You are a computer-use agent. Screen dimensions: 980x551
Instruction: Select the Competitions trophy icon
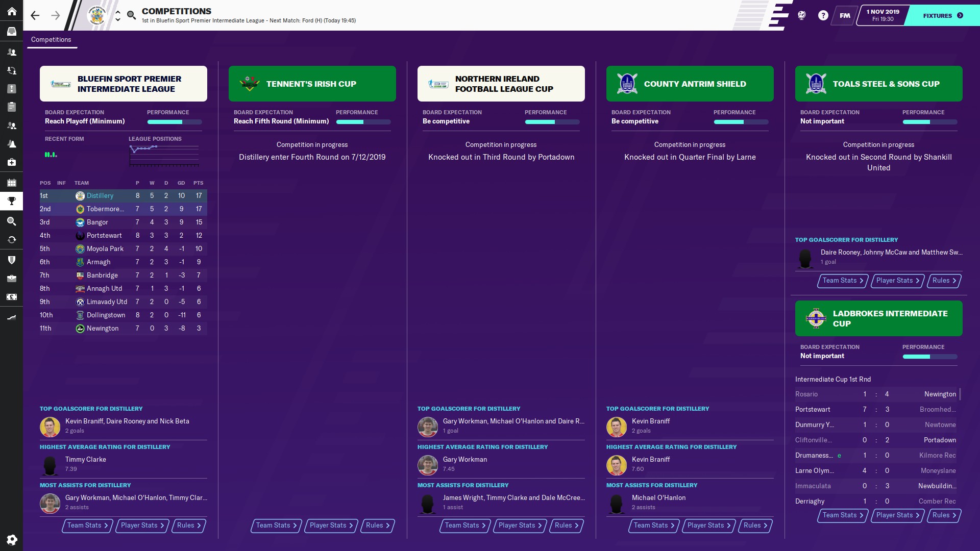(11, 201)
